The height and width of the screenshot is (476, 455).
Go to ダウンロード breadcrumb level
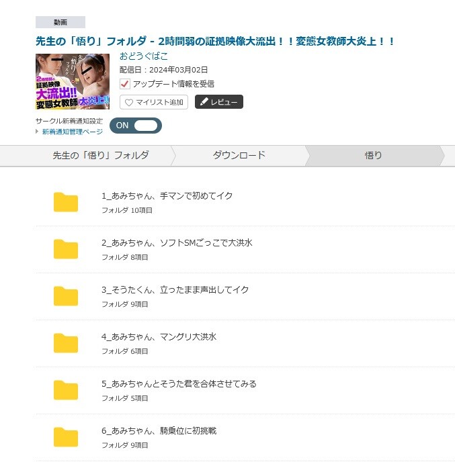tap(239, 156)
